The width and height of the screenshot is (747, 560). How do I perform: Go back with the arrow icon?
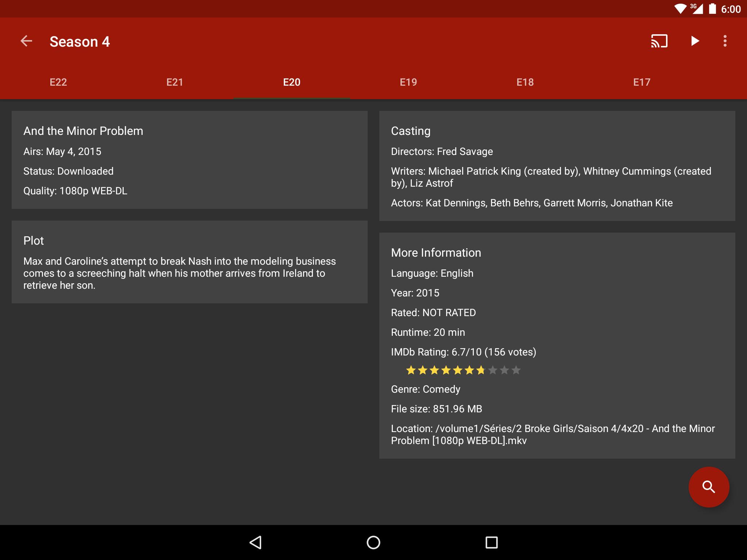pos(26,41)
